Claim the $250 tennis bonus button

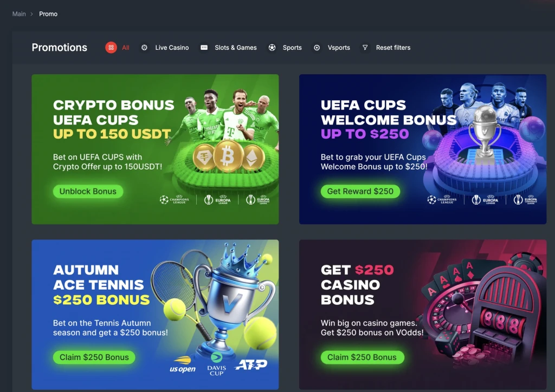click(94, 357)
